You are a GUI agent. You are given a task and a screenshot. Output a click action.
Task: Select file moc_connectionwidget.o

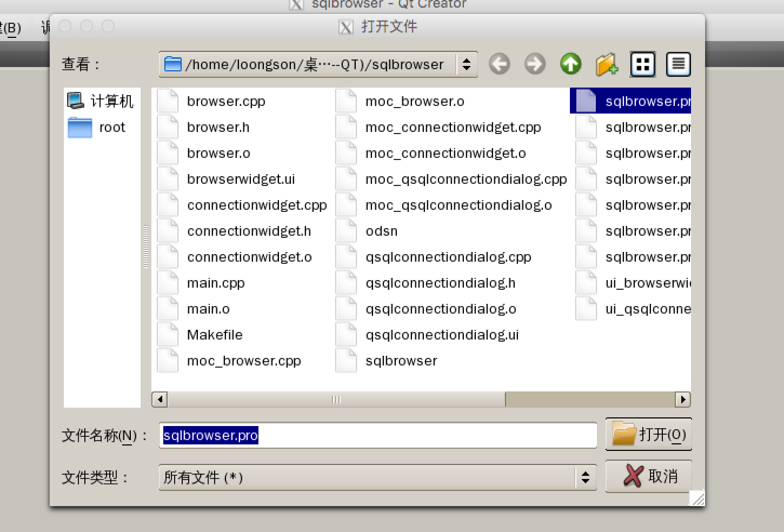click(446, 153)
